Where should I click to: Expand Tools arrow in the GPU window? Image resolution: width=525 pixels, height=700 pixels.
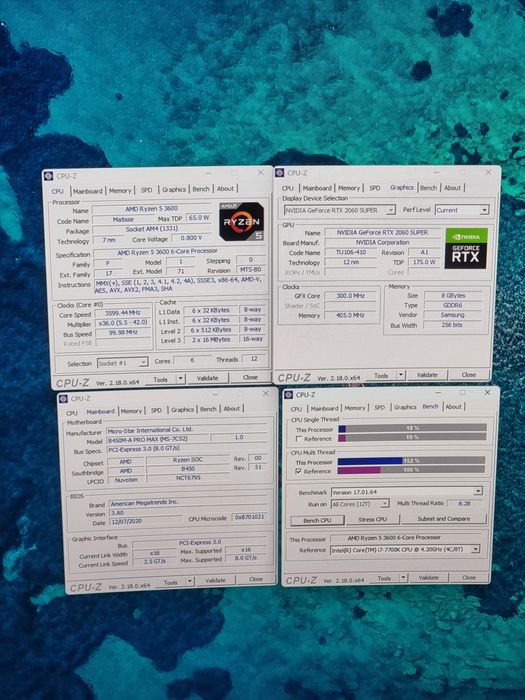tap(401, 375)
